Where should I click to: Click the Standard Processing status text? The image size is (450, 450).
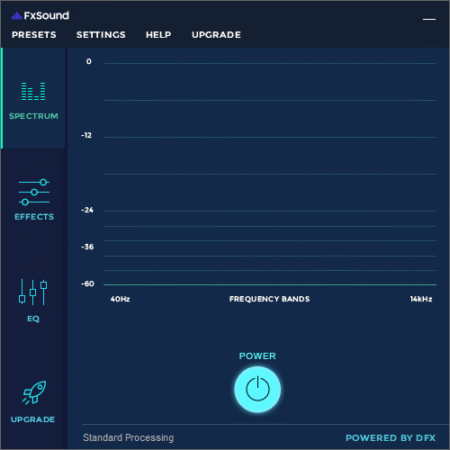128,438
